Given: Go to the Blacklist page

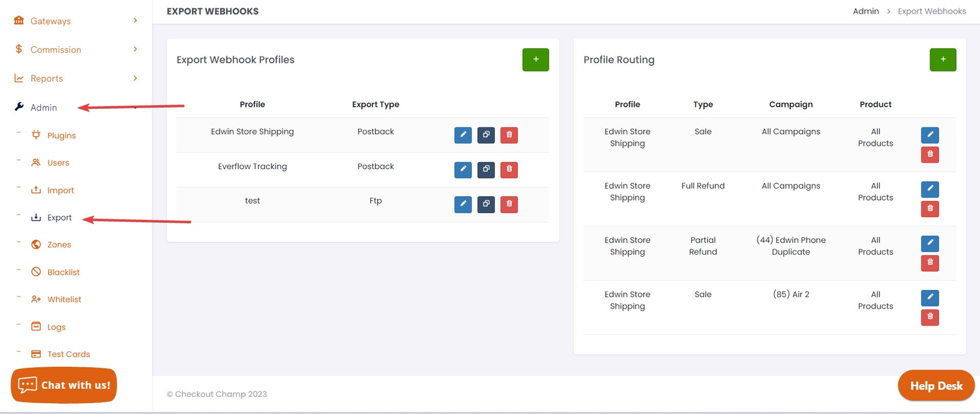Looking at the screenshot, I should (63, 272).
